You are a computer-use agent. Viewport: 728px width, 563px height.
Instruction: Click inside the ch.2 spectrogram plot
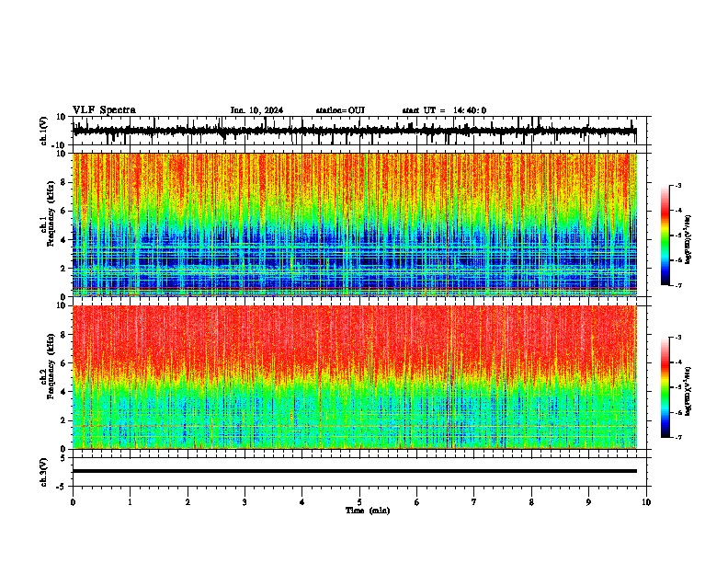click(x=355, y=377)
